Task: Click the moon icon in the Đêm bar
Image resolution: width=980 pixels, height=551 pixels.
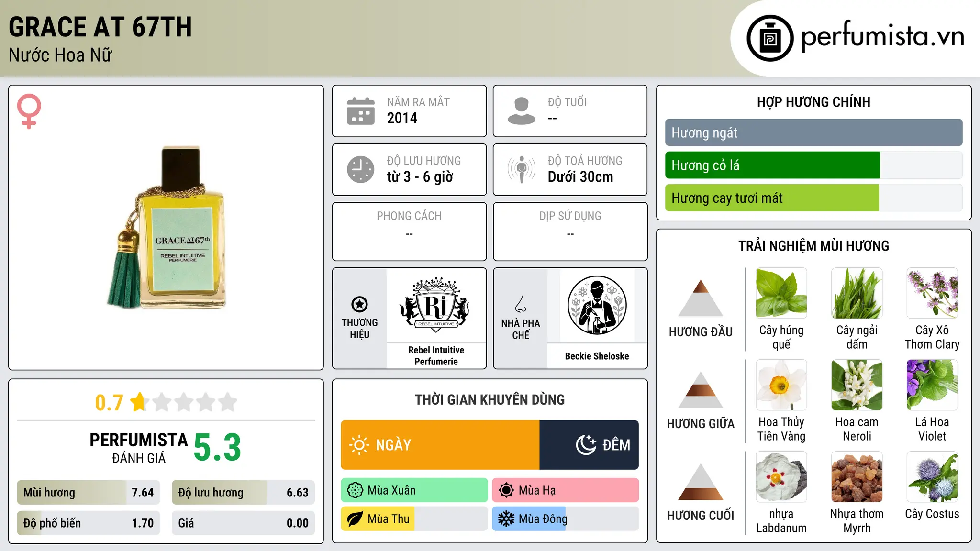Action: pos(586,445)
